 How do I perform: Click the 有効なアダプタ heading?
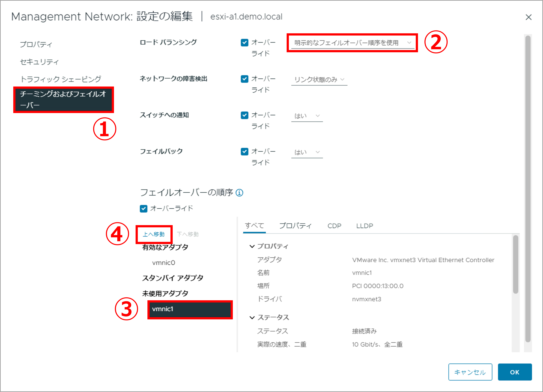pos(165,247)
